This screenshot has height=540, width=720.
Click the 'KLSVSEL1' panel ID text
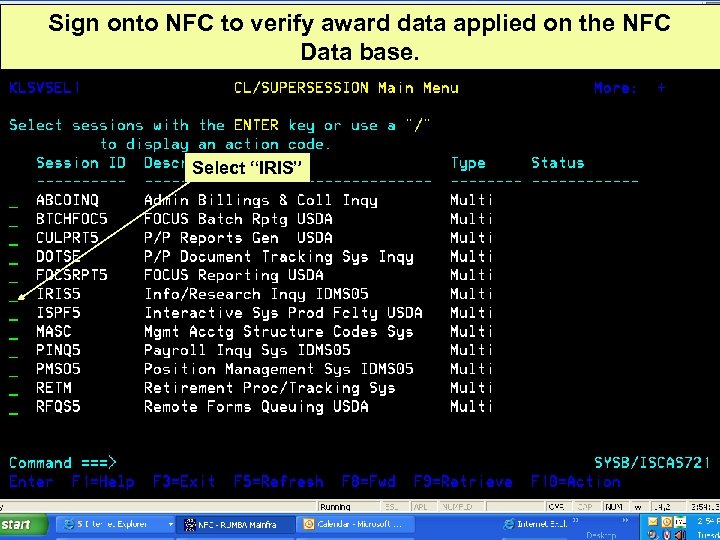point(45,87)
